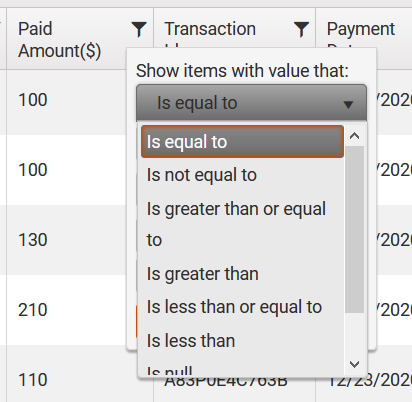Screen dimensions: 412x402
Task: Click the operator list scrollbar thumb
Action: [x=354, y=229]
